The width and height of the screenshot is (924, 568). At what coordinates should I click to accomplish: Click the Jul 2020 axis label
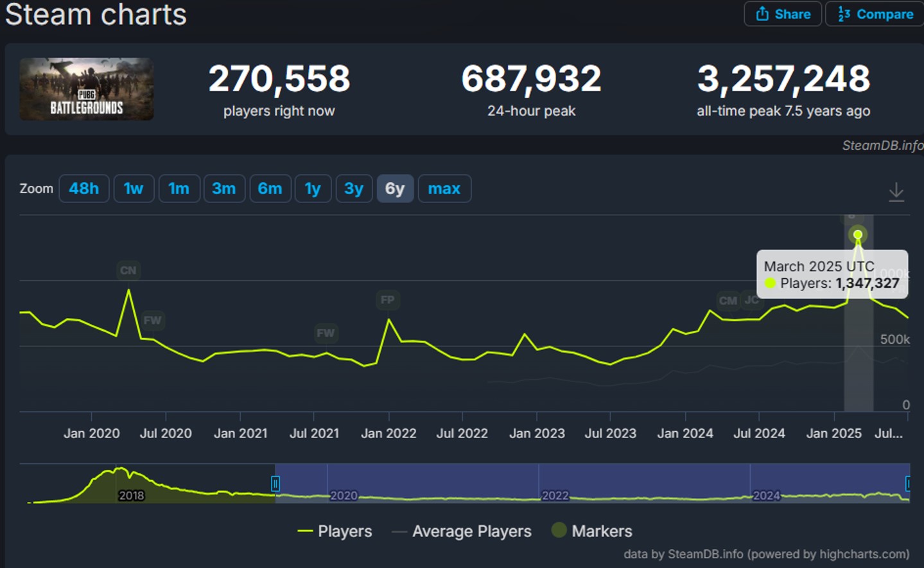166,434
